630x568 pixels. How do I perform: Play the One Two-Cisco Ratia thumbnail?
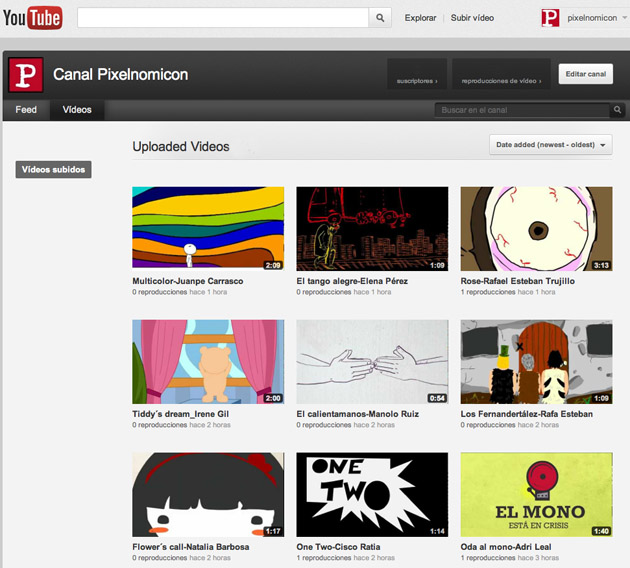[x=372, y=494]
